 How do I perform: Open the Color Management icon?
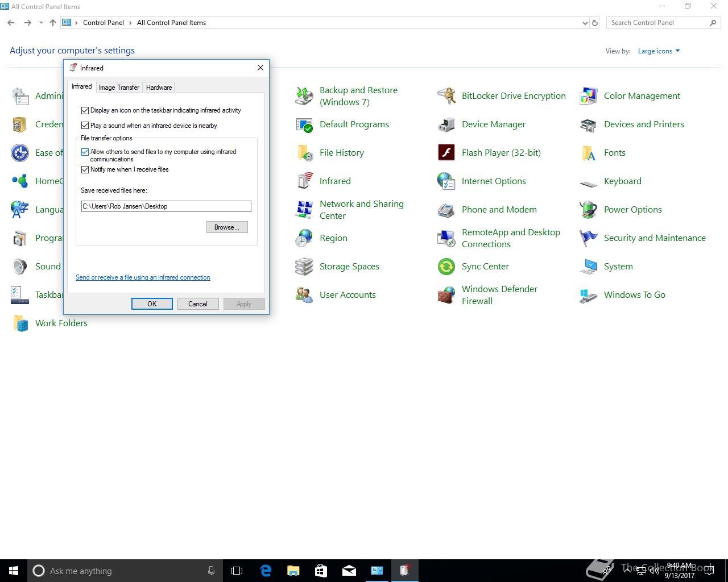[x=589, y=96]
